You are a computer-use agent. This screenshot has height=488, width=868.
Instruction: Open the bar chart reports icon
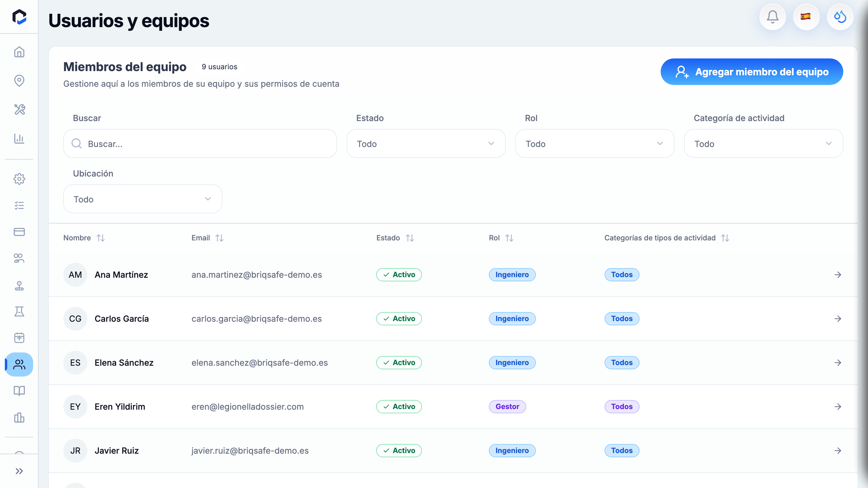19,139
